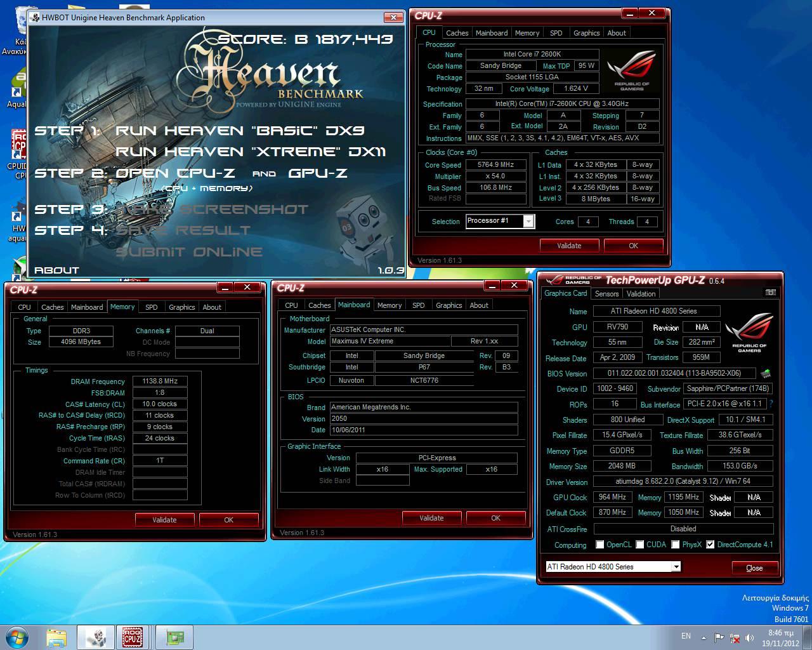
Task: Click Validate in the CPU-Z processor window
Action: coord(569,246)
